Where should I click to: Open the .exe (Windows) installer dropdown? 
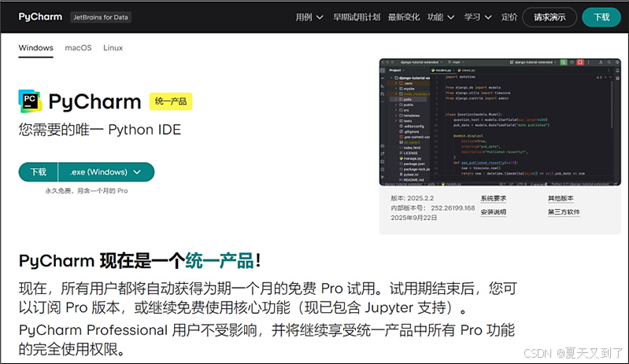pos(106,172)
